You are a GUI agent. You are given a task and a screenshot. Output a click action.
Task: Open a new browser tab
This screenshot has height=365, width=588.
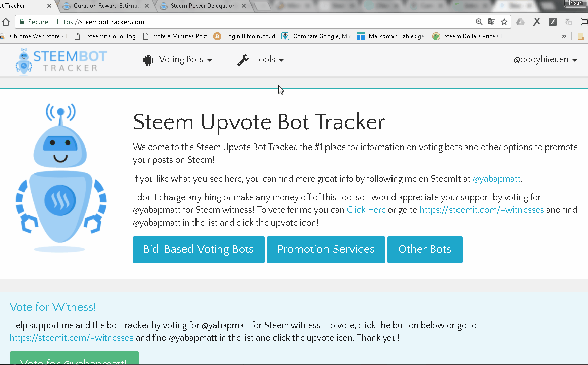[263, 6]
